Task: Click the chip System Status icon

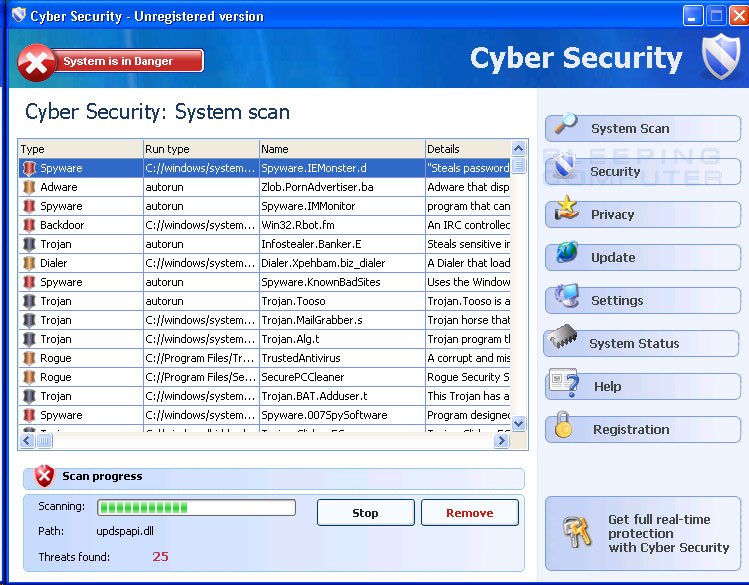Action: pyautogui.click(x=560, y=341)
